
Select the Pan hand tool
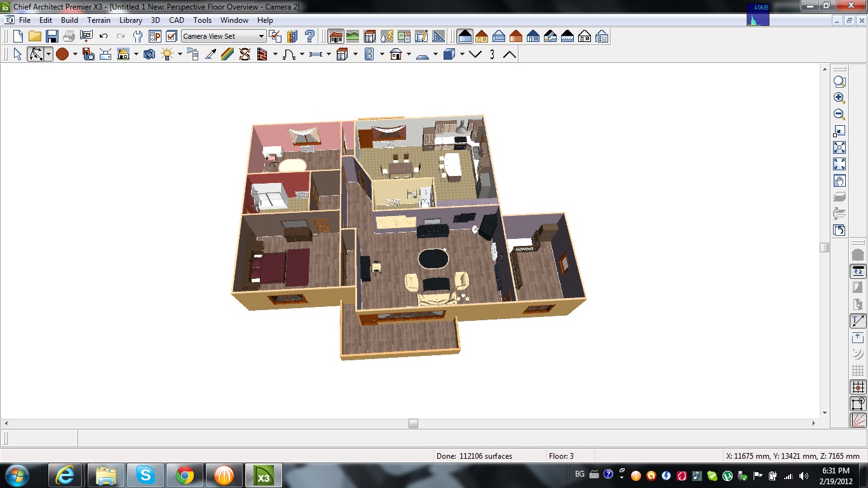pyautogui.click(x=839, y=181)
